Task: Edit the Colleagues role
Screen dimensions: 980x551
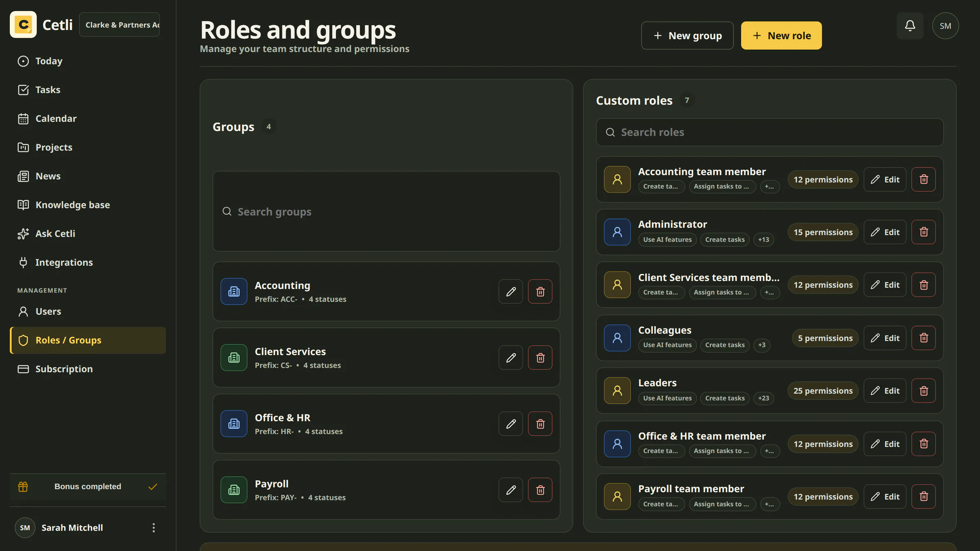Action: (x=885, y=338)
